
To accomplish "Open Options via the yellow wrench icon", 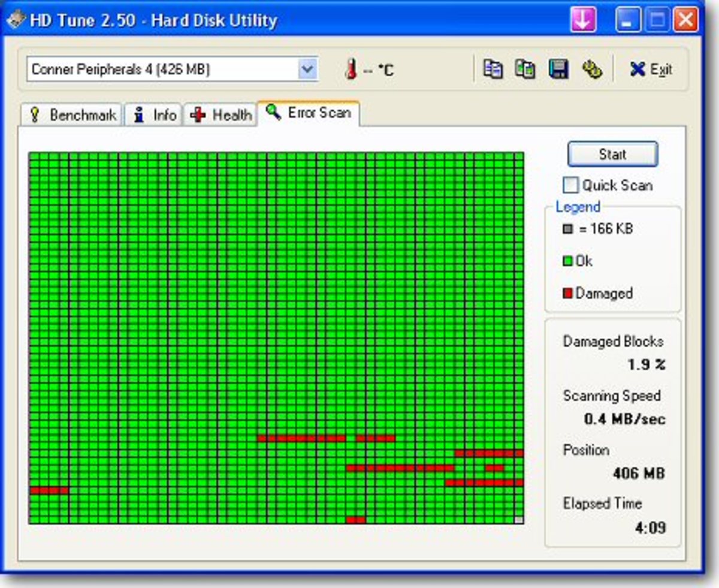I will pyautogui.click(x=593, y=70).
